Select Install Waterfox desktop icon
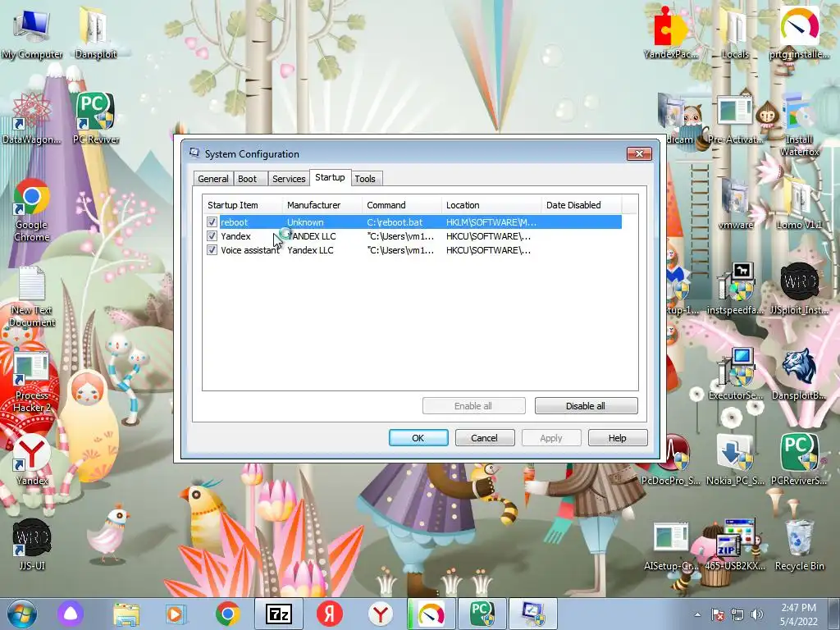This screenshot has width=840, height=630. (x=799, y=125)
